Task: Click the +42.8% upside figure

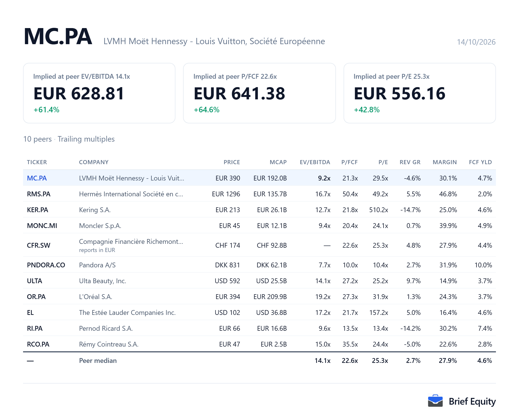Action: [366, 110]
